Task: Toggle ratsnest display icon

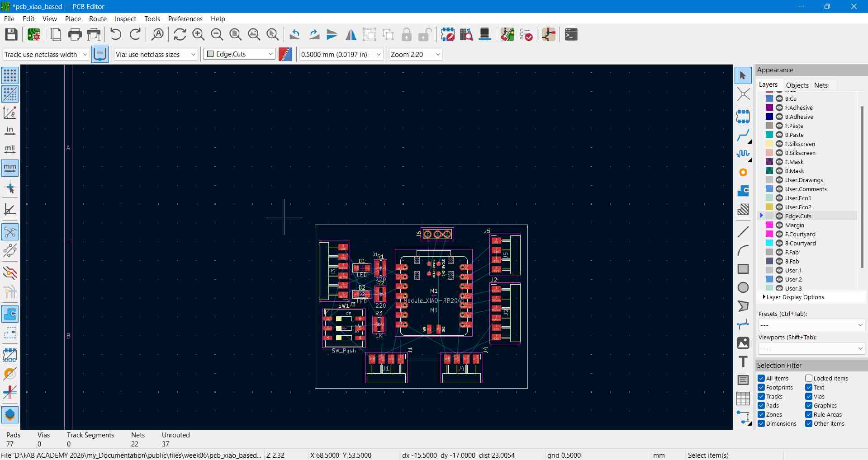Action: (10, 232)
